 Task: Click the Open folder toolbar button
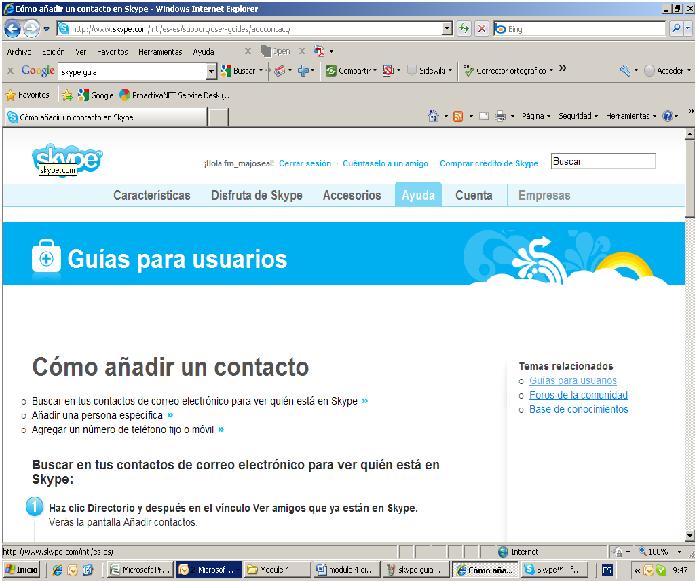pyautogui.click(x=276, y=51)
